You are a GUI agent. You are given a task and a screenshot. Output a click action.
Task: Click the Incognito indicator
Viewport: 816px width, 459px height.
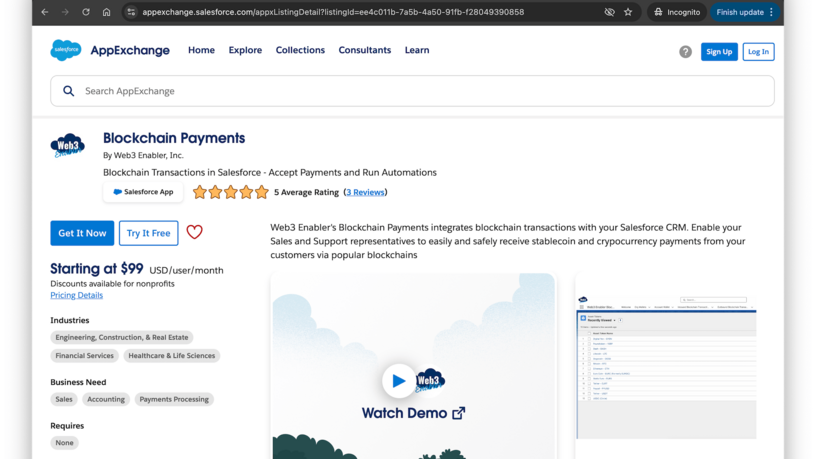[677, 12]
